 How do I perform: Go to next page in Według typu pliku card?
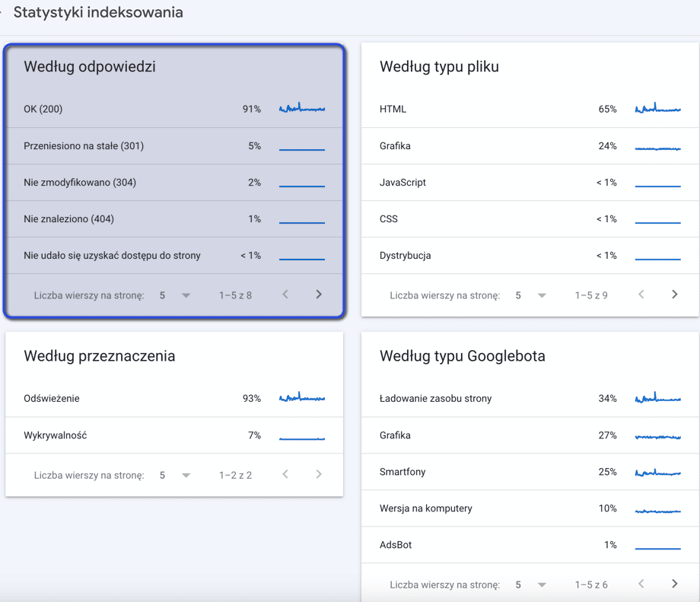click(674, 293)
